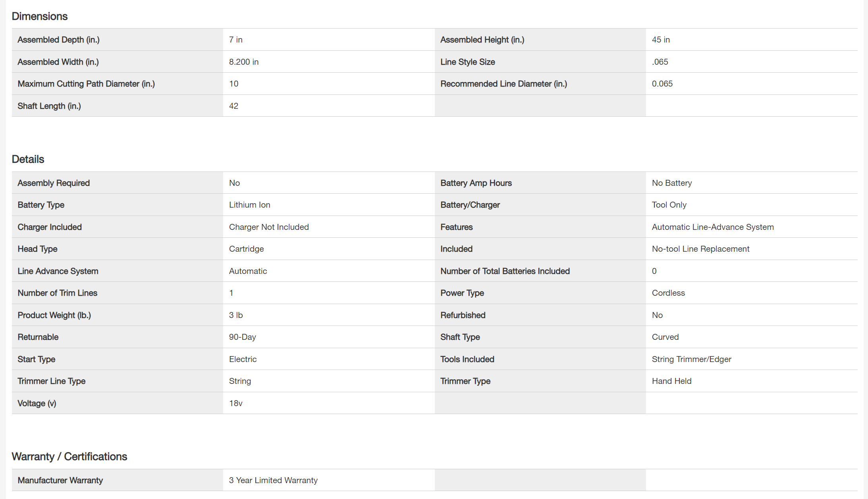Image resolution: width=868 pixels, height=499 pixels.
Task: Select the Maximum Cutting Path Diameter label
Action: coord(86,84)
